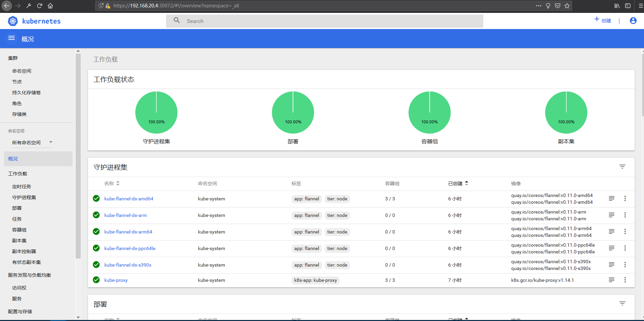Click the 容器组 100% pie chart
The height and width of the screenshot is (321, 644).
tap(430, 113)
